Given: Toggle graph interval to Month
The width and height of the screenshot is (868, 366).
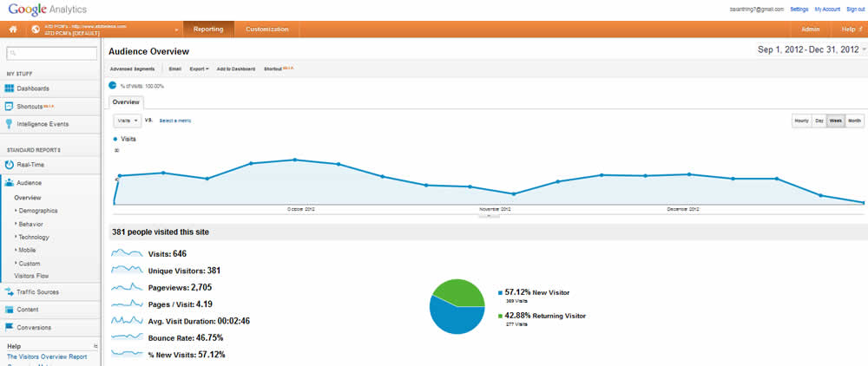Looking at the screenshot, I should [x=854, y=121].
